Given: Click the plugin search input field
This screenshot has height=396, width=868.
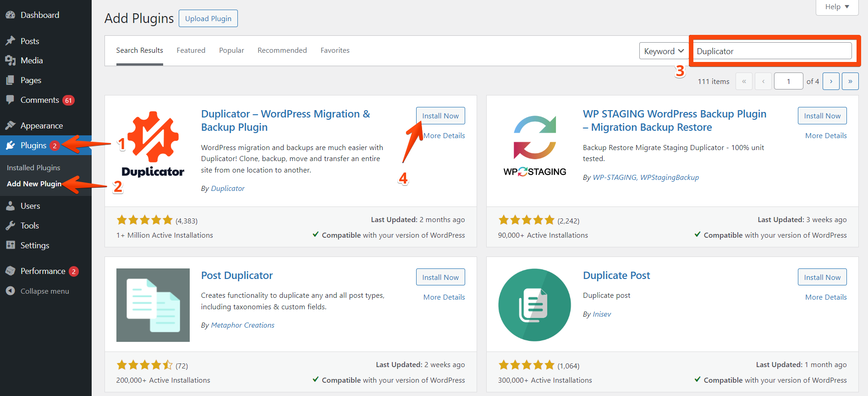Looking at the screenshot, I should click(x=773, y=51).
